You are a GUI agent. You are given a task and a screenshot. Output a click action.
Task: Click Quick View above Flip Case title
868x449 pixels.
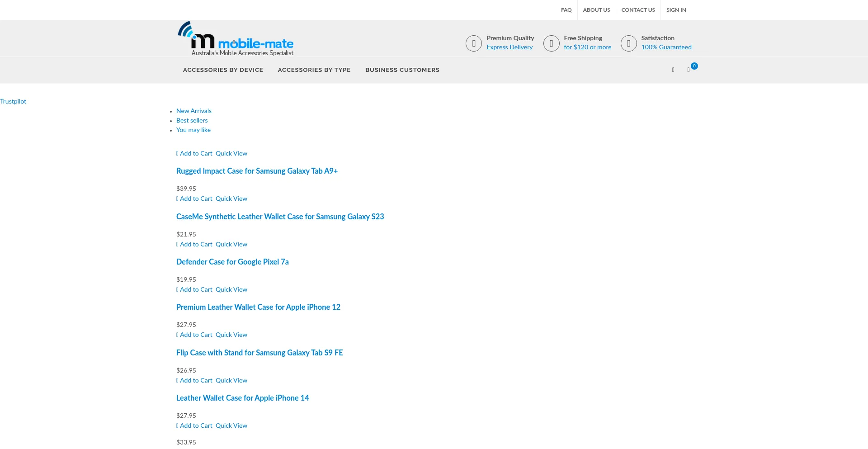[231, 335]
